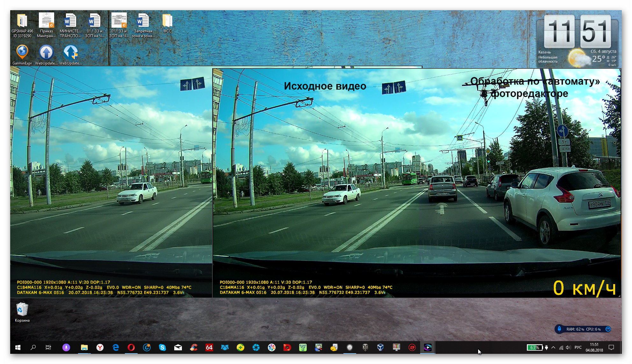Launch Yandex Browser from the taskbar
This screenshot has width=632, height=364.
(100, 347)
